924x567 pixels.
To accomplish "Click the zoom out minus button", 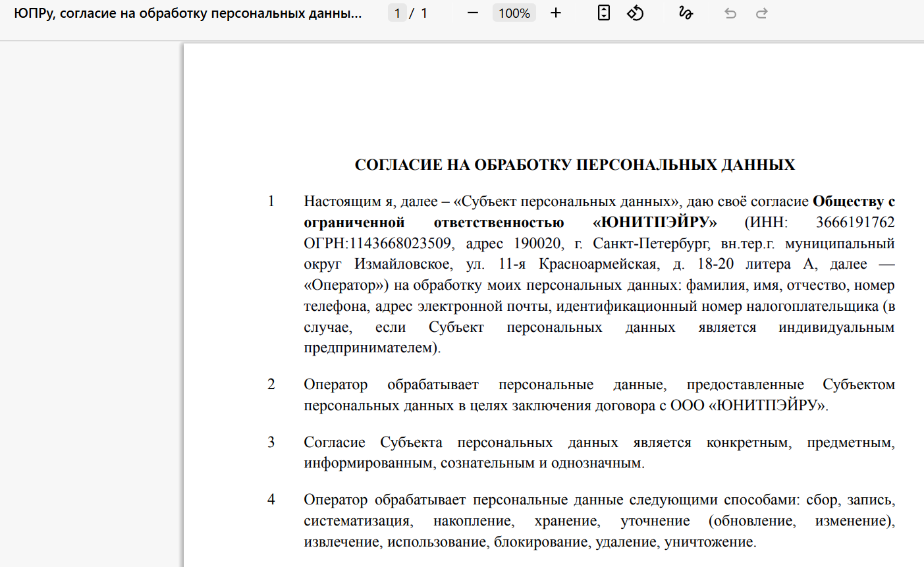I will coord(472,13).
